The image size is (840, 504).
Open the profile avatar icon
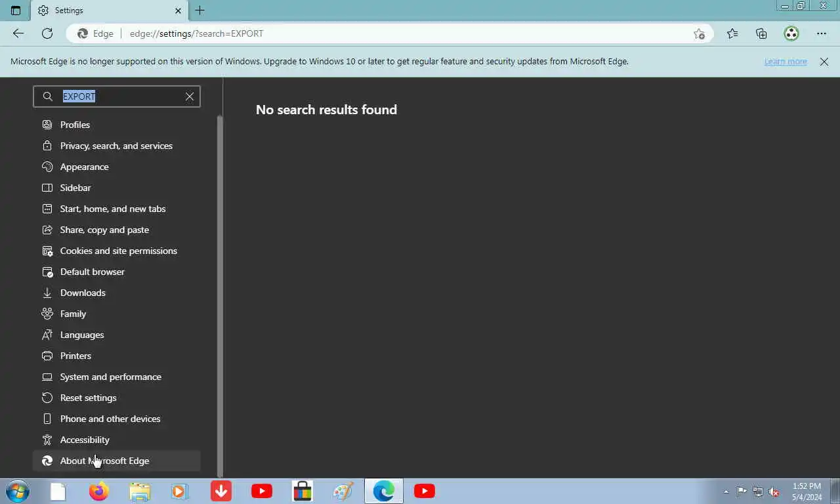point(791,33)
